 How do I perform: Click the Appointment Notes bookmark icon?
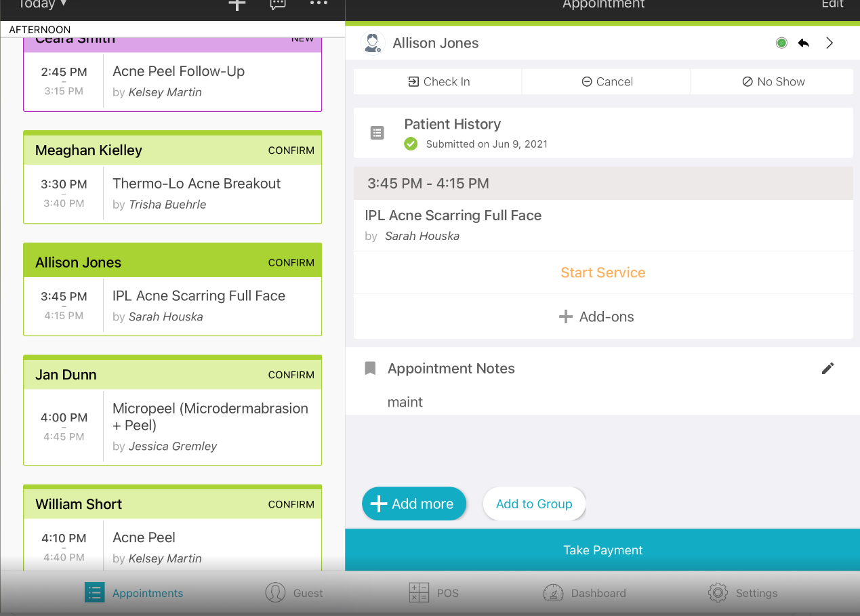point(370,369)
